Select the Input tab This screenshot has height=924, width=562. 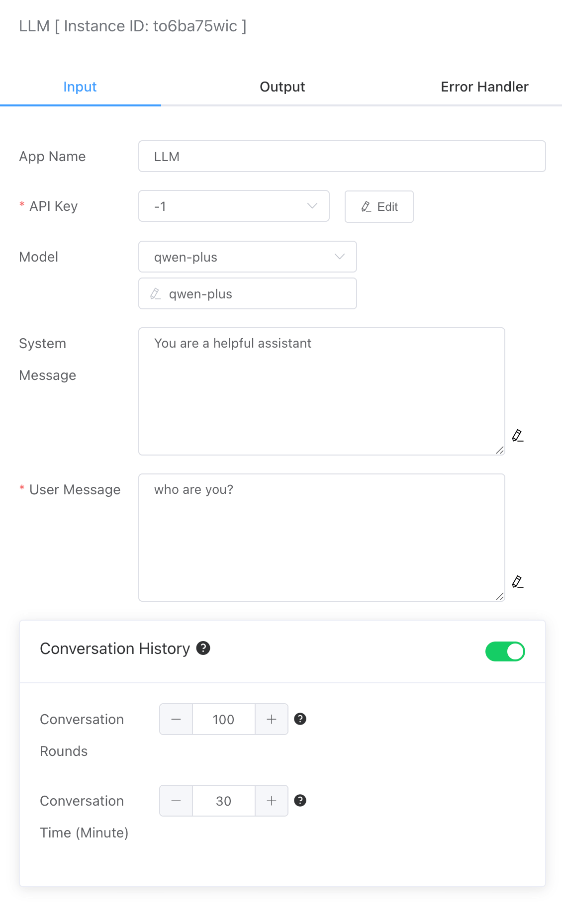point(80,87)
